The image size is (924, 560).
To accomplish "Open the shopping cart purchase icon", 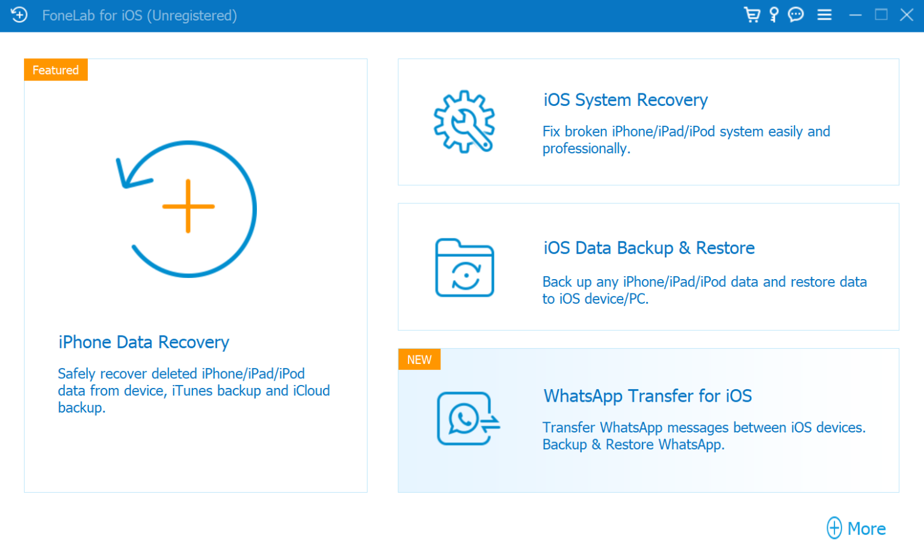I will pos(751,15).
